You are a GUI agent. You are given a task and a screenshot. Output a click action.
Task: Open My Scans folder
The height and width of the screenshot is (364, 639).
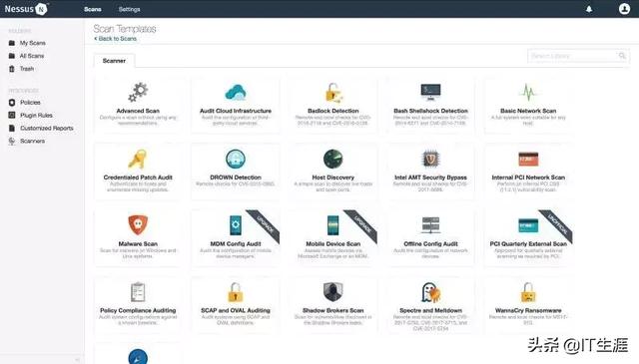pos(32,43)
